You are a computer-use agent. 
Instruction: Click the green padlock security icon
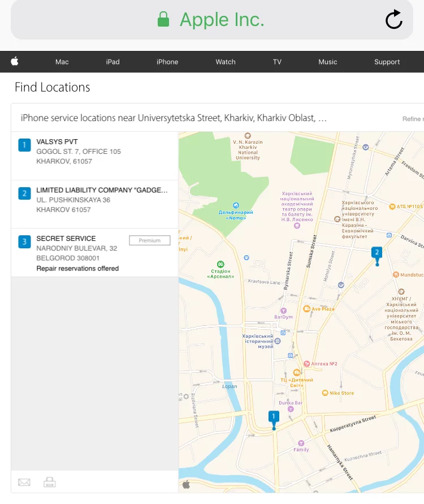pyautogui.click(x=163, y=20)
